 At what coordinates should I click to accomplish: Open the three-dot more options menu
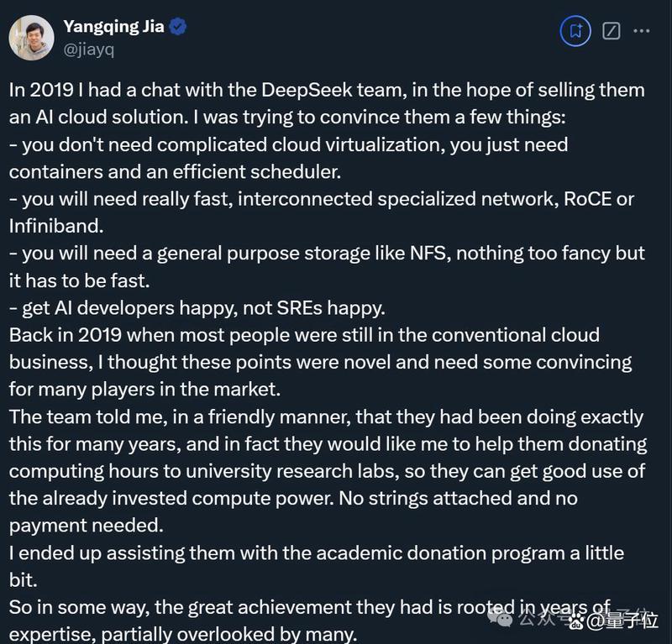point(641,31)
